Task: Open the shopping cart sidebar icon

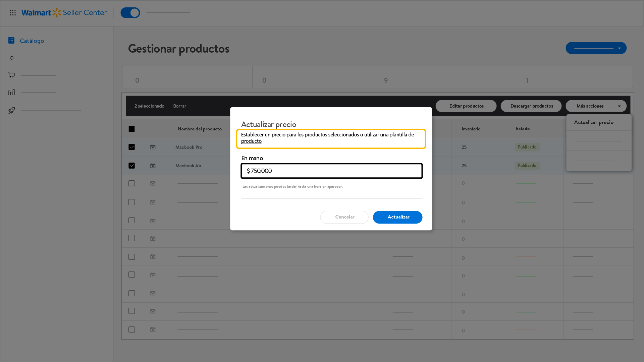Action: pos(11,75)
